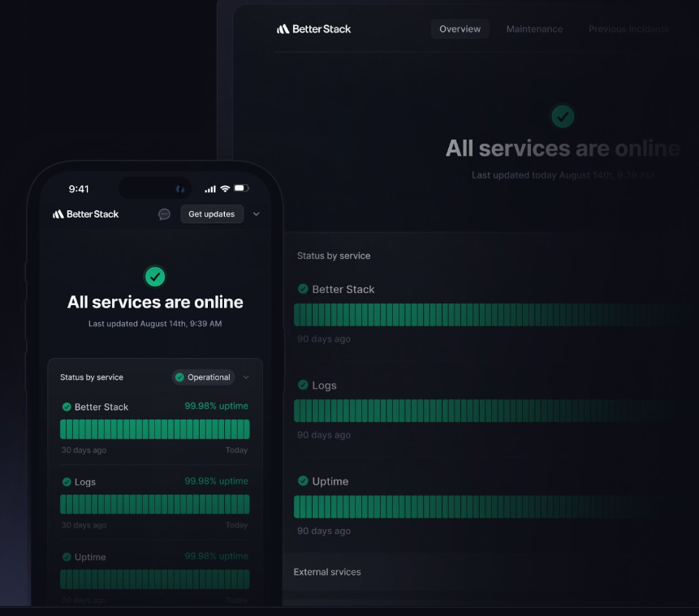Image resolution: width=699 pixels, height=616 pixels.
Task: Click the phone Wi-Fi status icon
Action: tap(225, 188)
